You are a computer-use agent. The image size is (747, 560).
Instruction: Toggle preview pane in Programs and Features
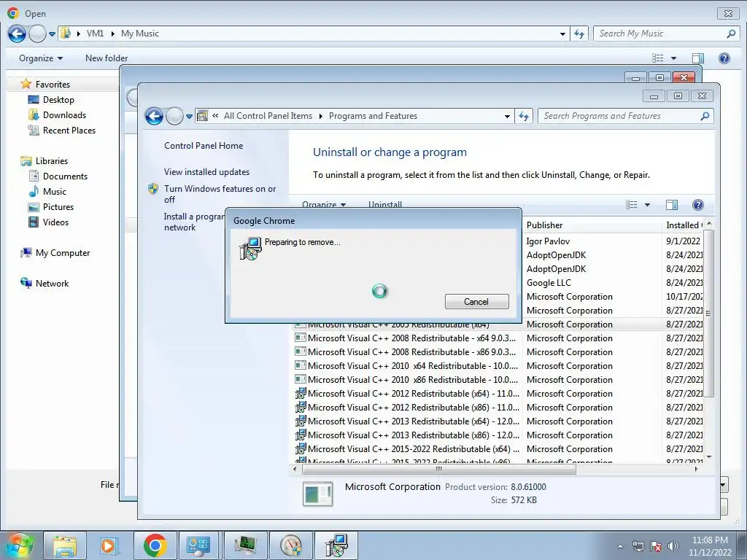coord(672,205)
